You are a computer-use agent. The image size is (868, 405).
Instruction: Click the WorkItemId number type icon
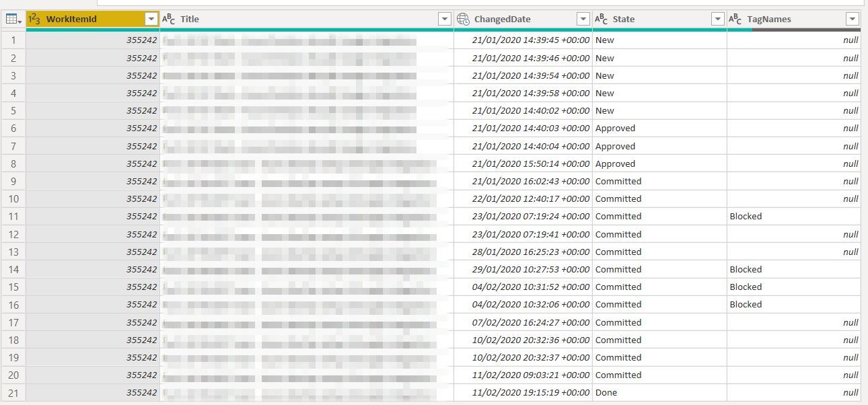(x=34, y=19)
